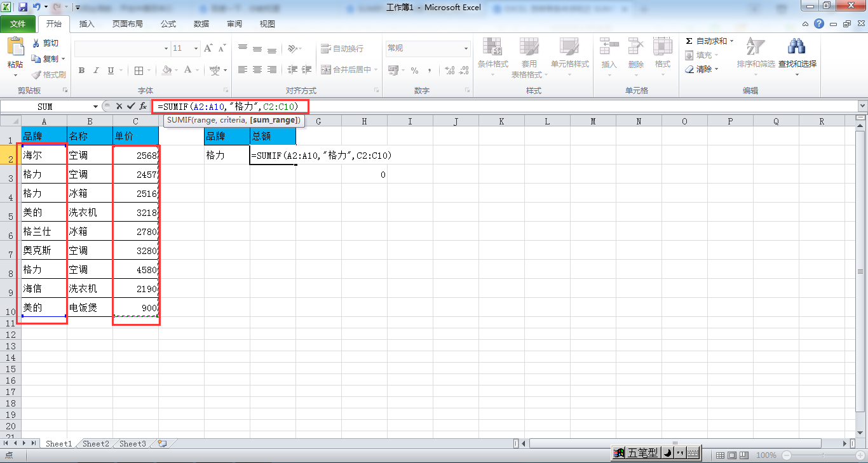
Task: Apply borders with the border icon
Action: click(138, 70)
